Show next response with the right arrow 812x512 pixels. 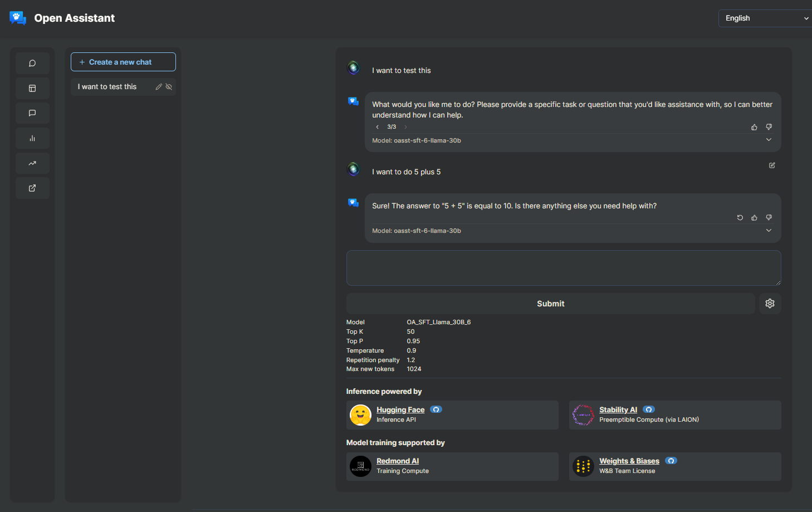click(405, 126)
